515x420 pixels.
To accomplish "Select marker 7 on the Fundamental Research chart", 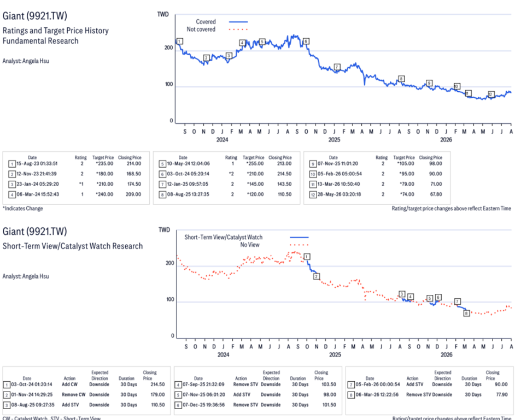I will click(337, 67).
